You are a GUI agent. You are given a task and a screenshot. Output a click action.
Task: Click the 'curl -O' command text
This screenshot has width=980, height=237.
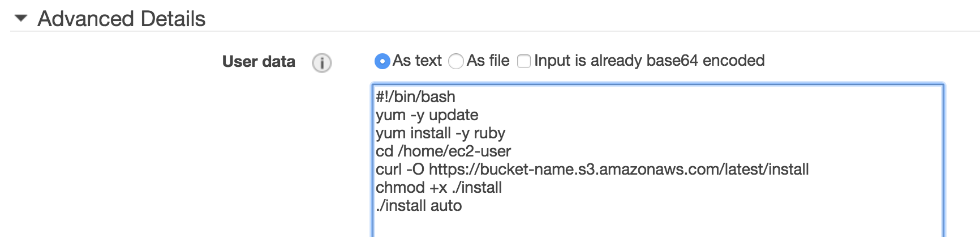pyautogui.click(x=399, y=170)
